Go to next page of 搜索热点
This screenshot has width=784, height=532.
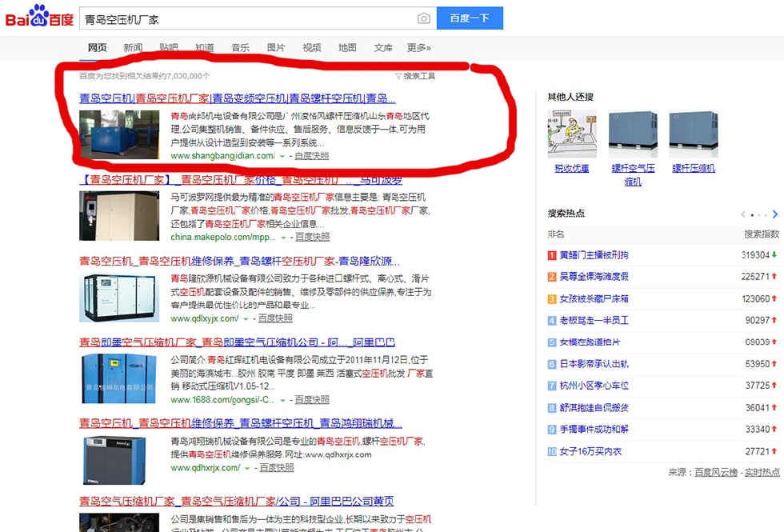point(775,214)
